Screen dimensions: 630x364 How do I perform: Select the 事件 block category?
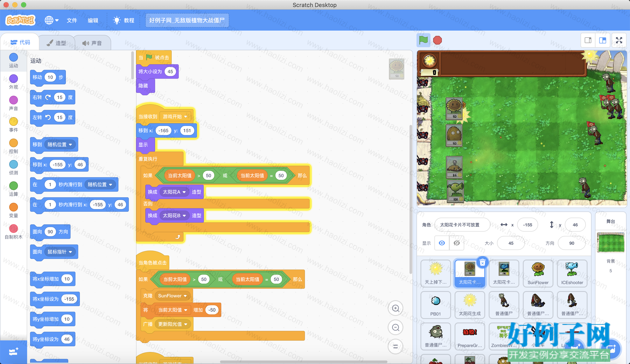14,125
